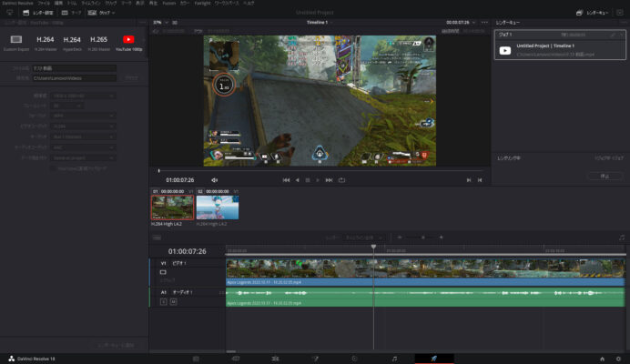
Task: Open the data burn-in dropdown
Action: click(83, 158)
